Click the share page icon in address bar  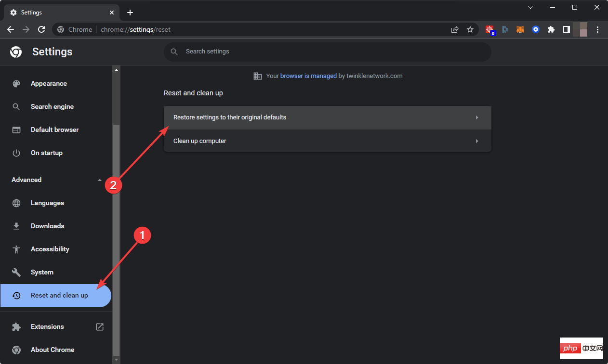point(455,29)
